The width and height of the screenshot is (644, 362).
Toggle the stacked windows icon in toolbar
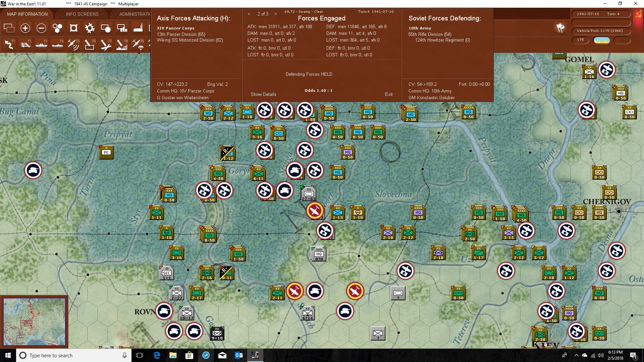click(x=9, y=28)
